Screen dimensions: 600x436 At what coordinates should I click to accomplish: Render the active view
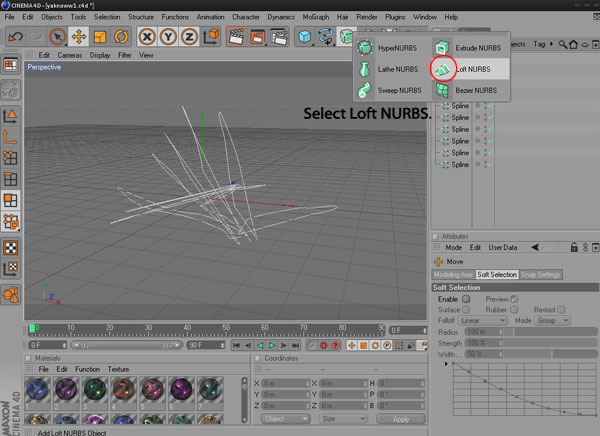pyautogui.click(x=236, y=37)
